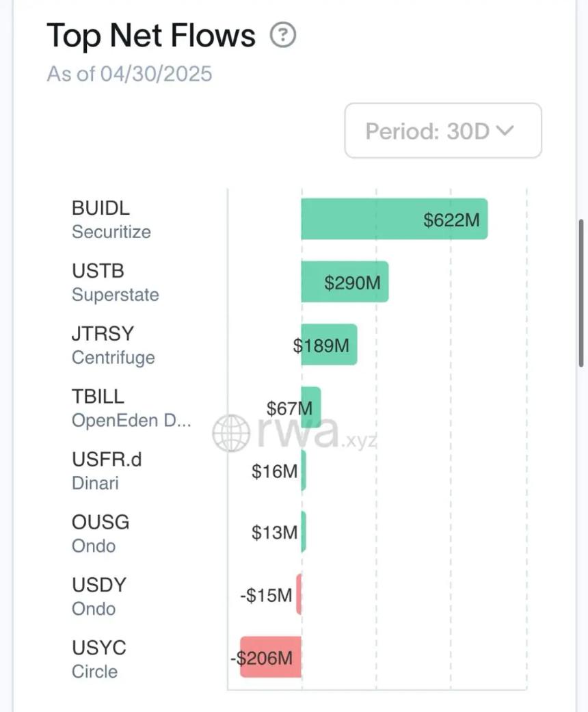Open the Circle issuer link
Viewport: 588px width, 712px height.
coord(94,672)
